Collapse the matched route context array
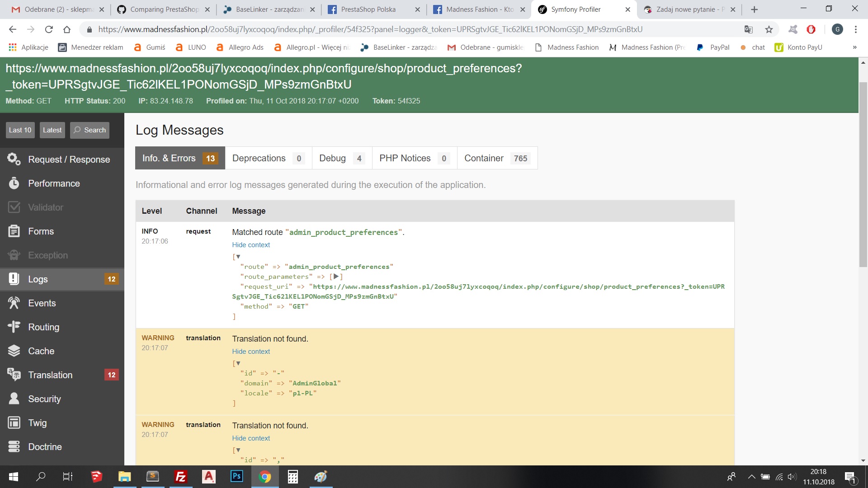The width and height of the screenshot is (868, 488). [238, 257]
